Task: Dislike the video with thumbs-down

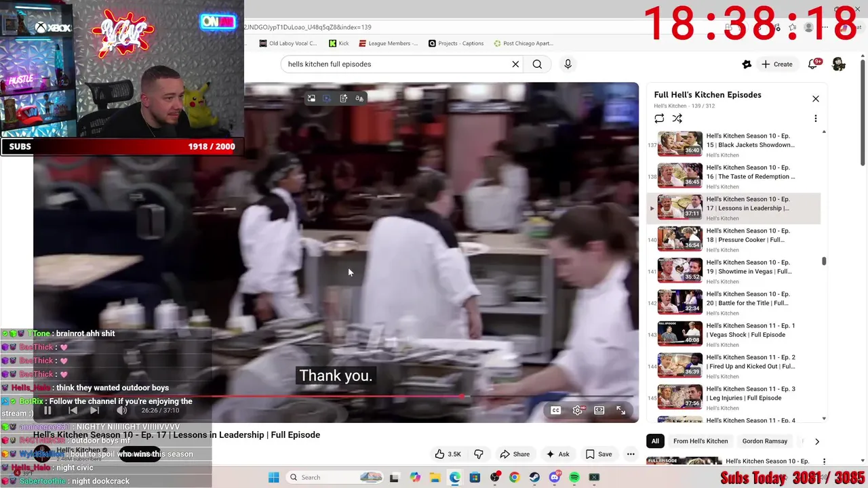Action: (479, 454)
